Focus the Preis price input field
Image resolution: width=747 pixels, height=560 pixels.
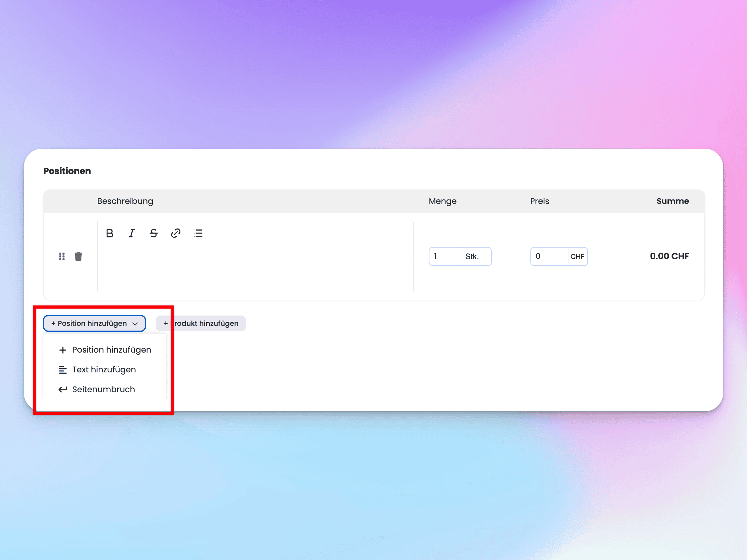point(549,256)
